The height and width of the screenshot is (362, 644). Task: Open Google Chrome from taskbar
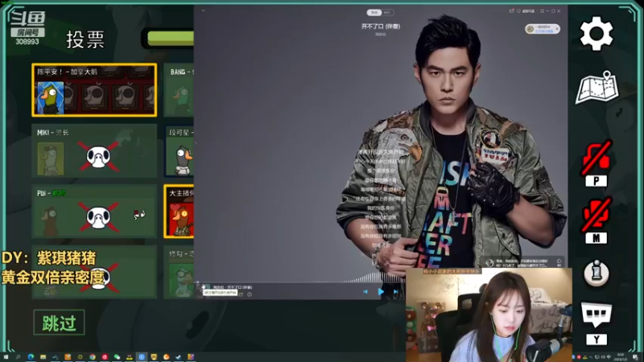coord(93,357)
